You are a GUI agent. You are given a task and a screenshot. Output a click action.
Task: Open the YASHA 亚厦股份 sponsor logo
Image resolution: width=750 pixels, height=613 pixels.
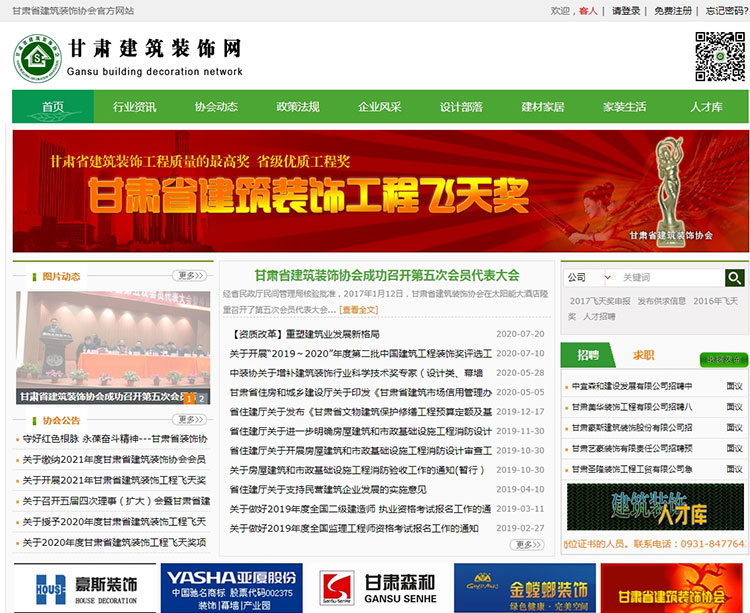point(230,588)
